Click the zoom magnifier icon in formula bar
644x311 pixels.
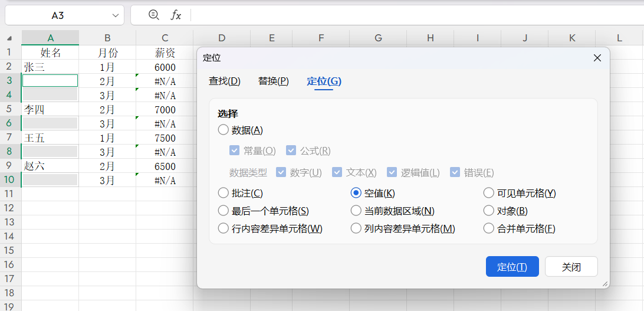(153, 15)
